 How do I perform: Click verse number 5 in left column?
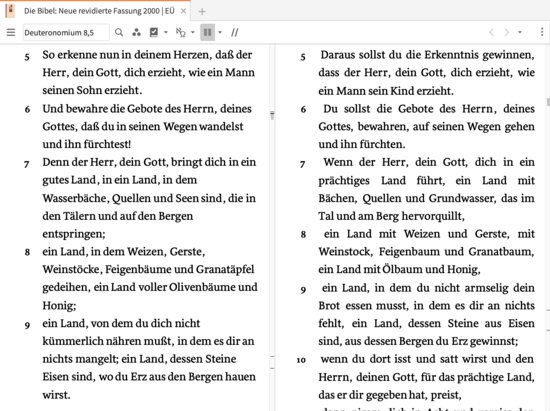pos(27,57)
